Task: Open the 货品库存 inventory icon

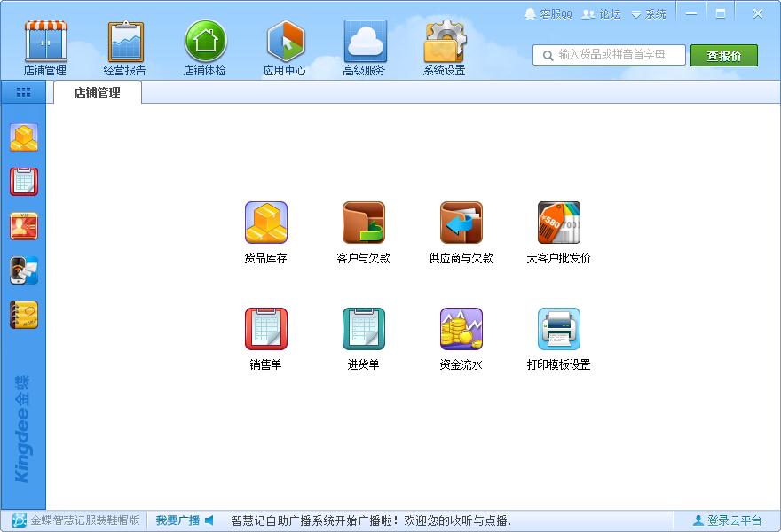Action: pos(265,223)
